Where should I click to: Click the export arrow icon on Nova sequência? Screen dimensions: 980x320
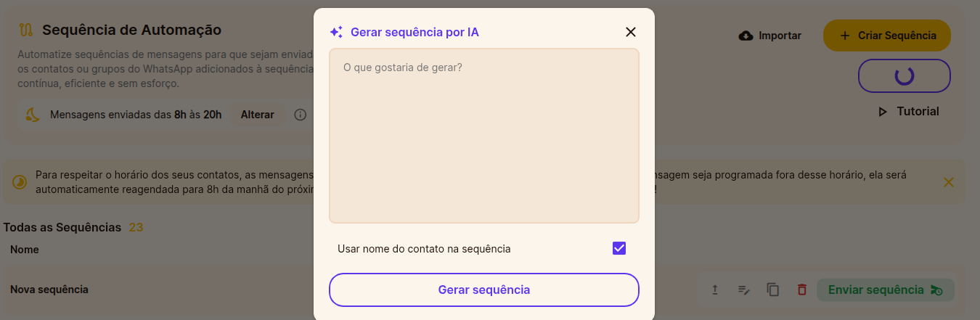coord(714,290)
